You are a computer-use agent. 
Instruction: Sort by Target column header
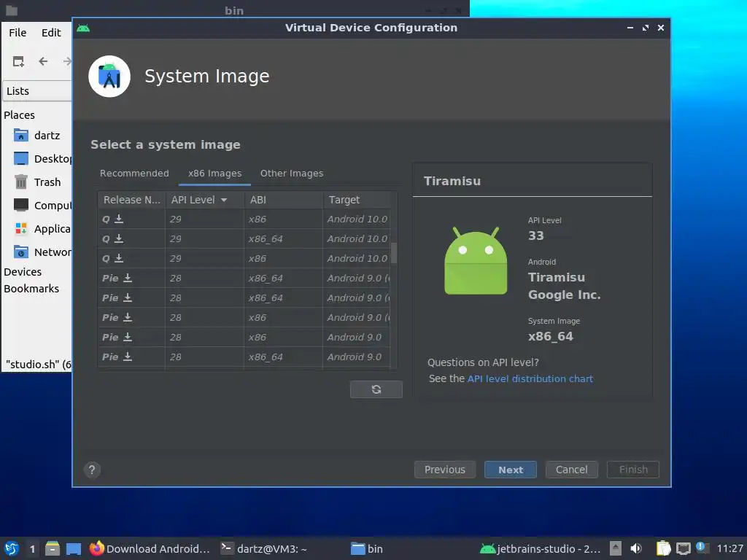click(x=357, y=200)
